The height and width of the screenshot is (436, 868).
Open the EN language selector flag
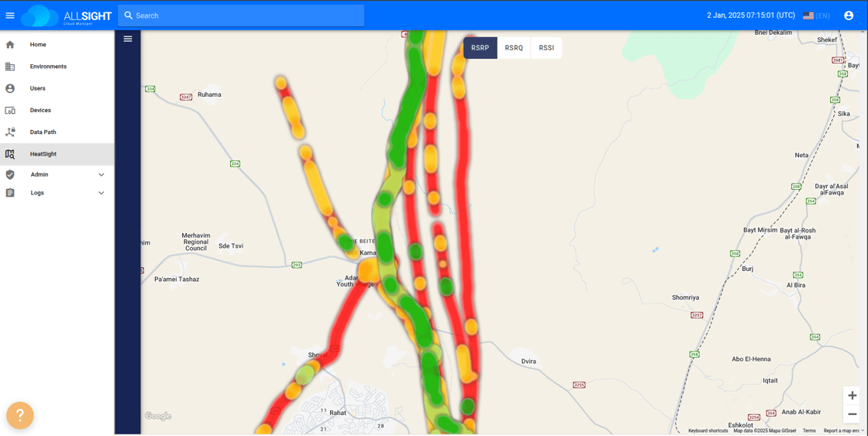pos(808,15)
